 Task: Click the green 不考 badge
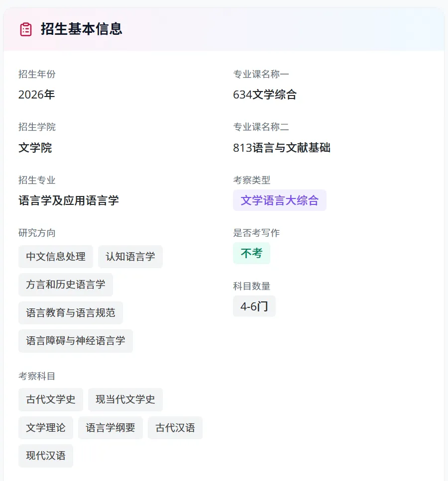251,253
